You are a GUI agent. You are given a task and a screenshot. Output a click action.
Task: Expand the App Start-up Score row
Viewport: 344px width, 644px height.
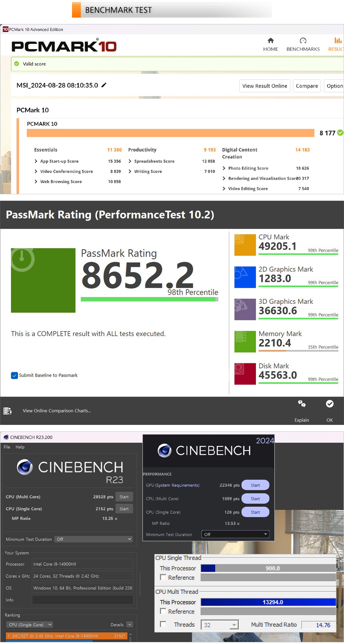pyautogui.click(x=36, y=161)
